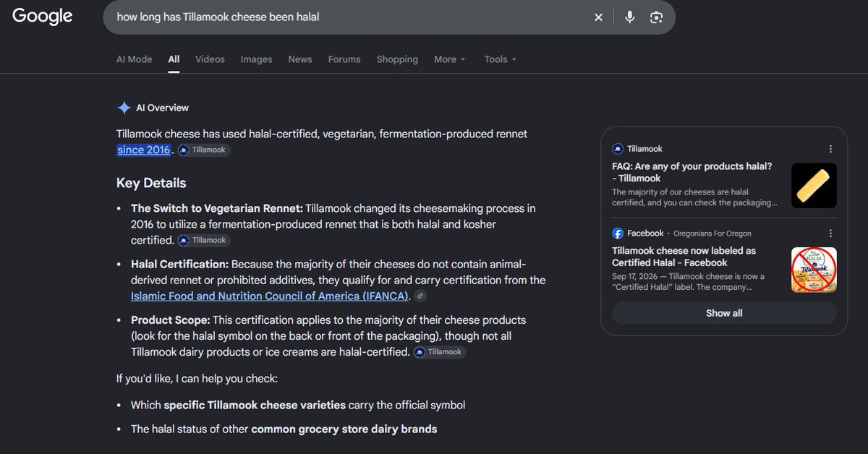
Task: Expand the More dropdown
Action: (450, 59)
